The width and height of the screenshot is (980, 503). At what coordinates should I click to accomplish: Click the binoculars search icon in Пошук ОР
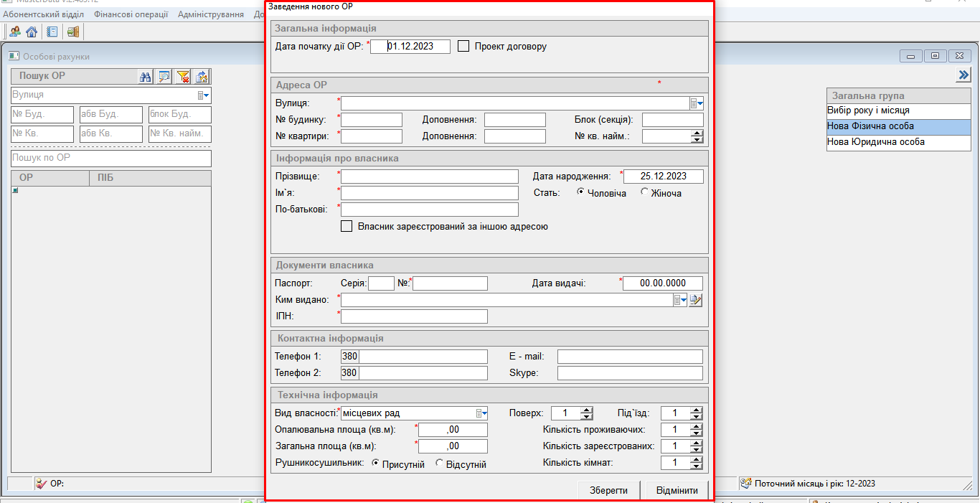coord(145,77)
